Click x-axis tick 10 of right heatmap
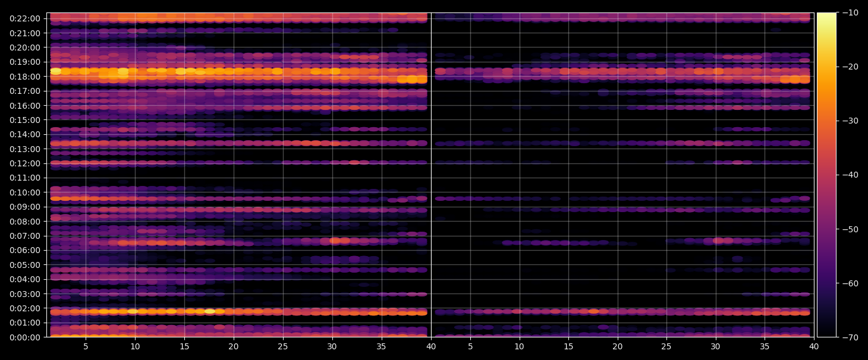868x360 pixels. coord(519,346)
